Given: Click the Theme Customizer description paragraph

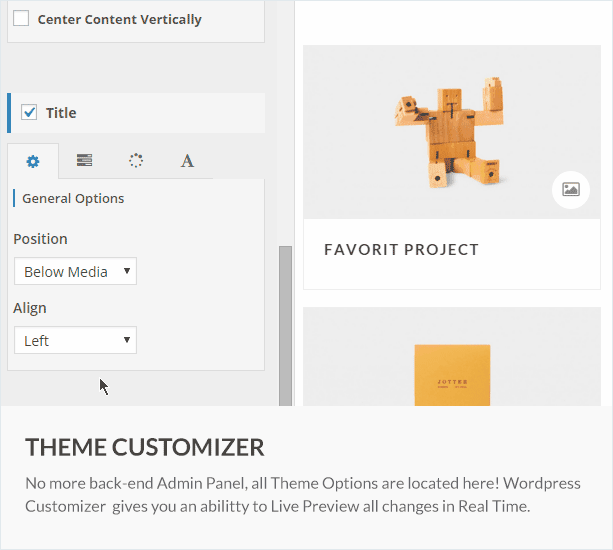Looking at the screenshot, I should coord(302,494).
